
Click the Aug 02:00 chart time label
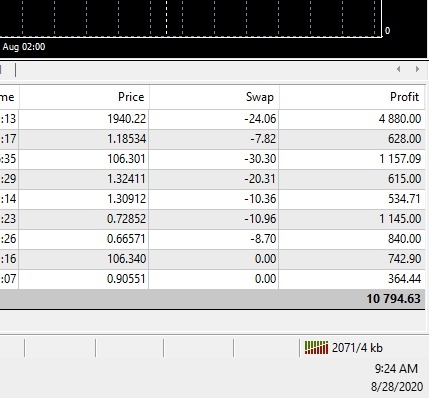24,47
